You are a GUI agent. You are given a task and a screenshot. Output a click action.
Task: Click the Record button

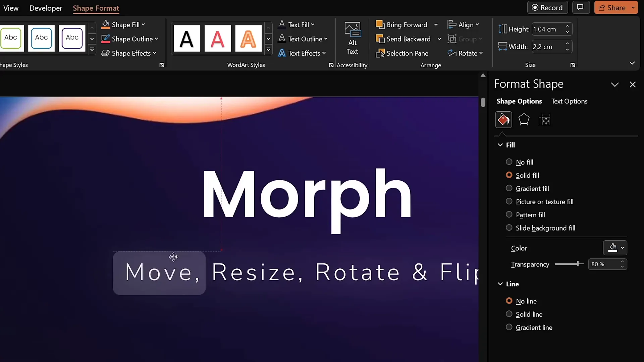click(547, 7)
